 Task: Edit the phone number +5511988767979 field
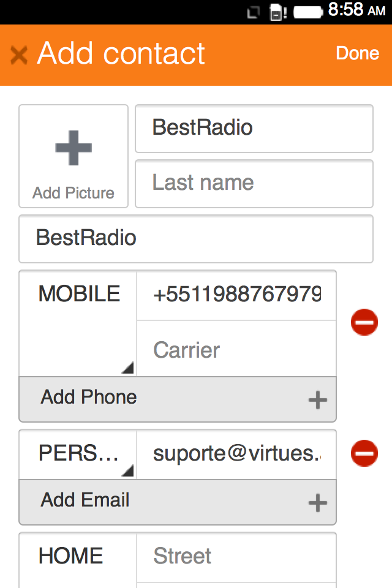coord(236,295)
